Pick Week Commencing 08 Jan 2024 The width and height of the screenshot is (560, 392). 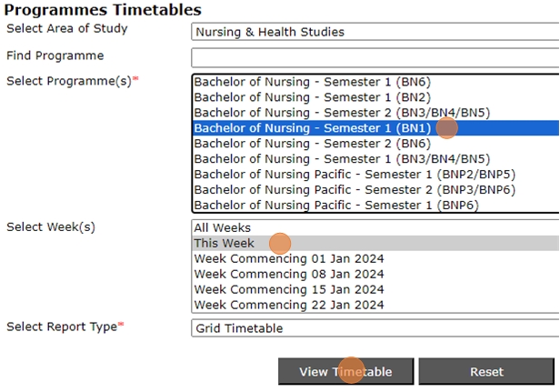click(x=288, y=274)
